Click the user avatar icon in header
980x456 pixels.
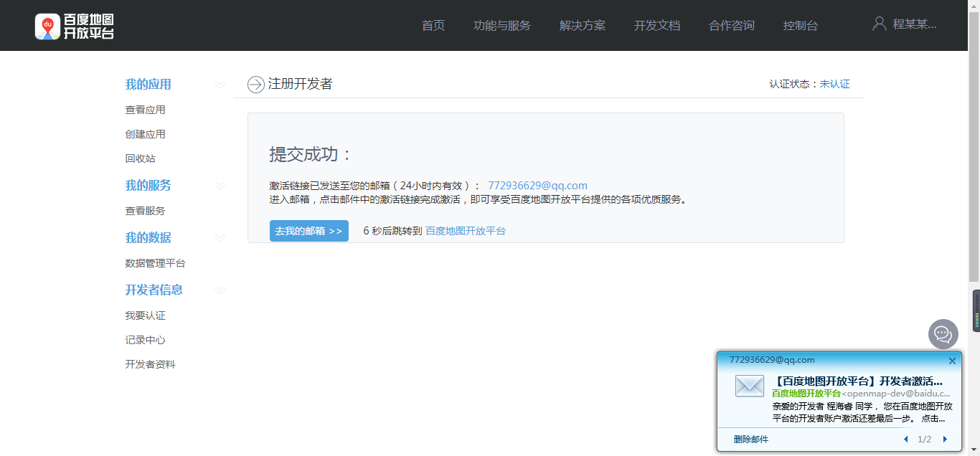[879, 24]
